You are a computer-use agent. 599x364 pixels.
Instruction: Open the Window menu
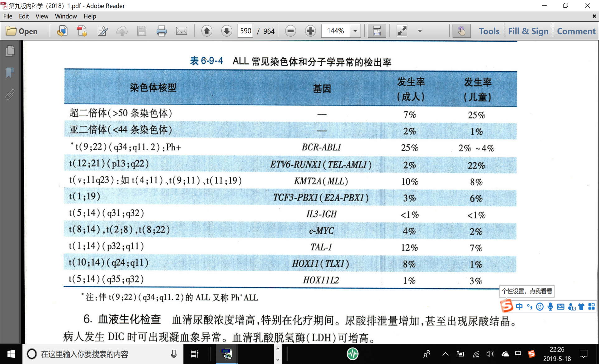[66, 16]
